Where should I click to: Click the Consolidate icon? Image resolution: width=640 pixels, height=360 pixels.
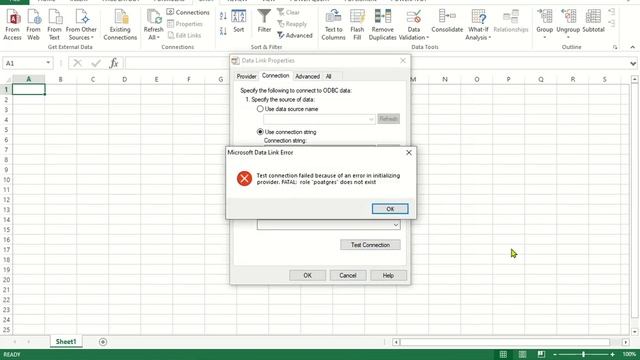click(x=447, y=21)
